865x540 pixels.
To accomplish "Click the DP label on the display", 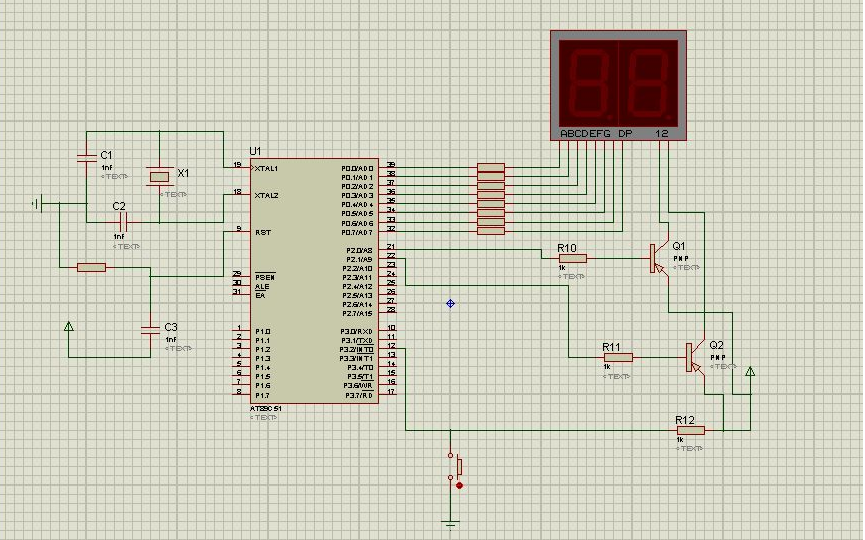I will 625,133.
